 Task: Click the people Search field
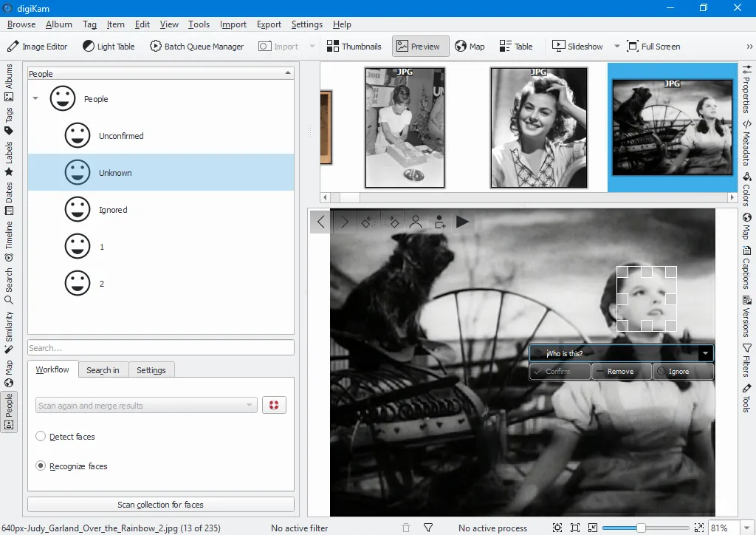(161, 348)
